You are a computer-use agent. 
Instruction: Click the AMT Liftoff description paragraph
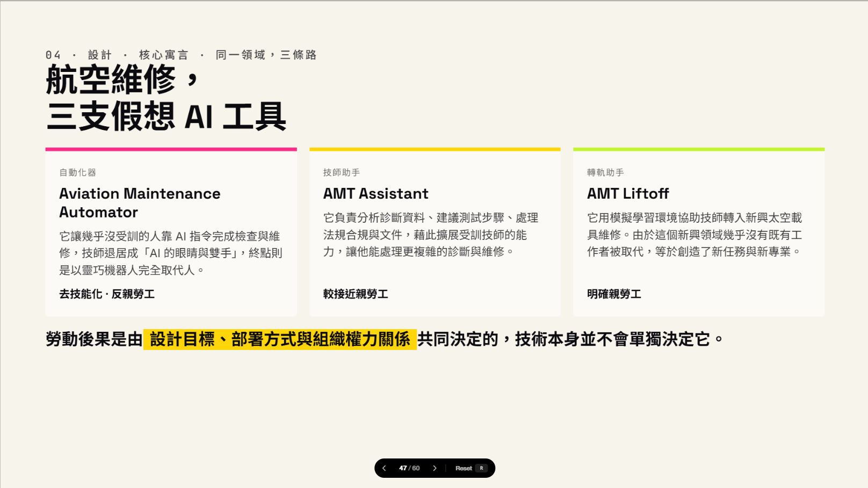[x=695, y=235]
